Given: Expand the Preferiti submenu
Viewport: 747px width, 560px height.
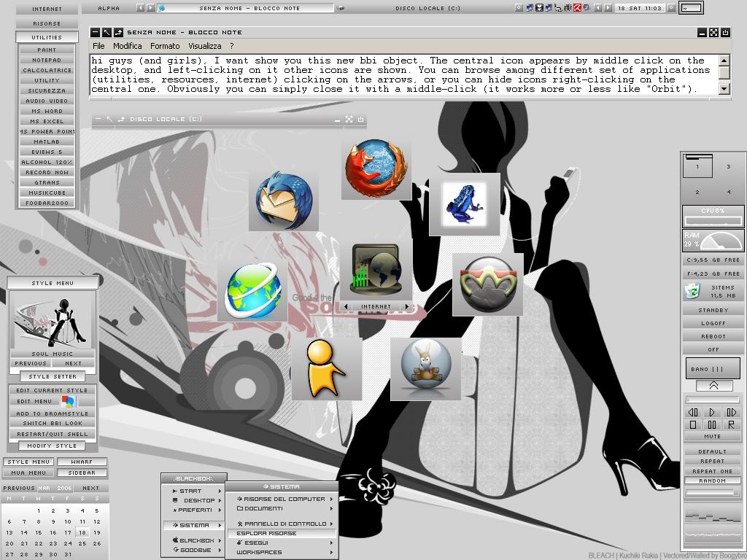Looking at the screenshot, I should (194, 510).
